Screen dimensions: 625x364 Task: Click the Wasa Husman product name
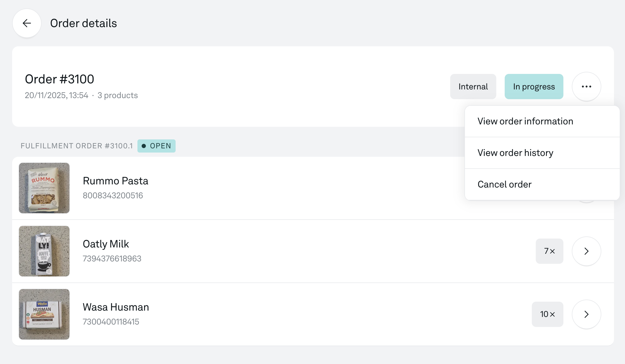click(116, 307)
